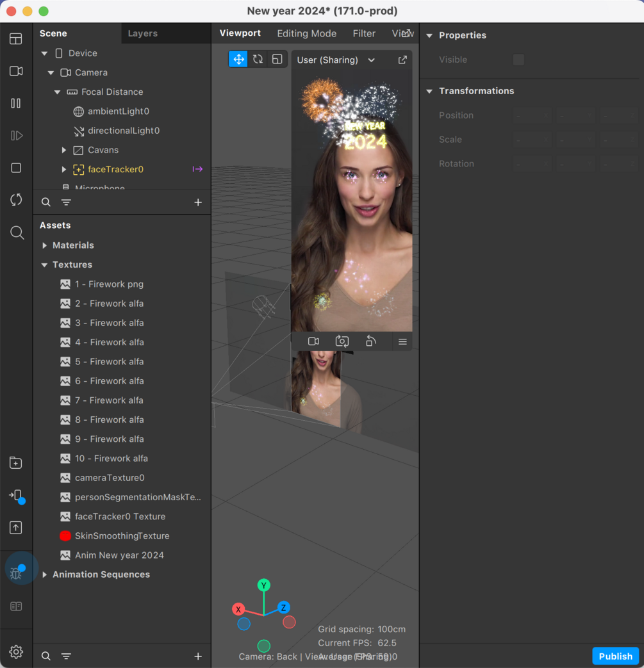Click the add-to-library folder icon
This screenshot has height=668, width=644.
(x=16, y=462)
